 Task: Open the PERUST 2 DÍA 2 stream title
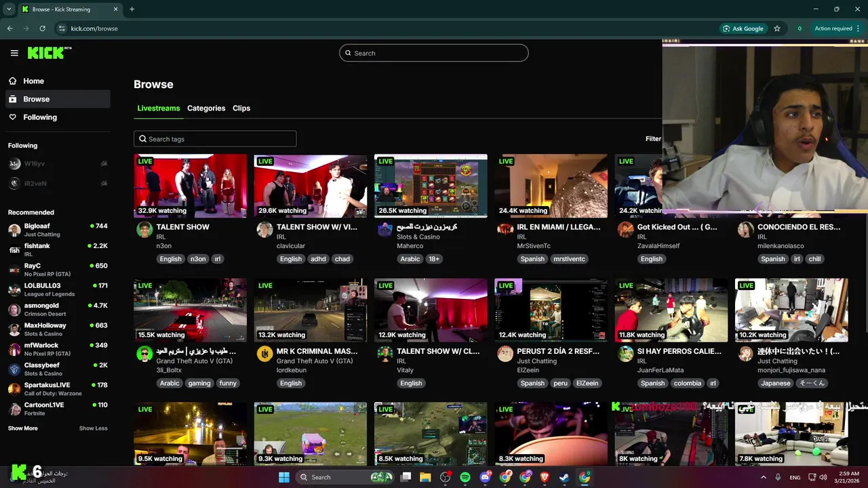(558, 351)
